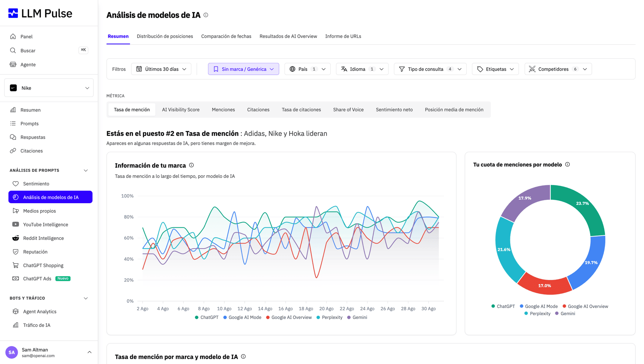644x364 pixels.
Task: Click info icon beside Tasa de mención por marca heading
Action: pos(243,356)
